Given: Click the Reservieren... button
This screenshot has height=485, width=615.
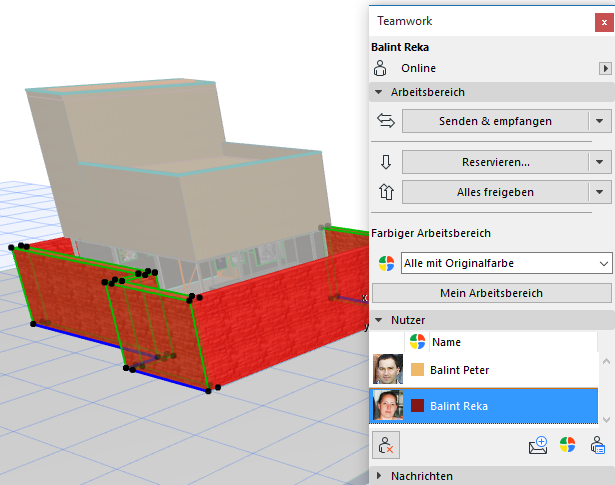Looking at the screenshot, I should tap(495, 162).
